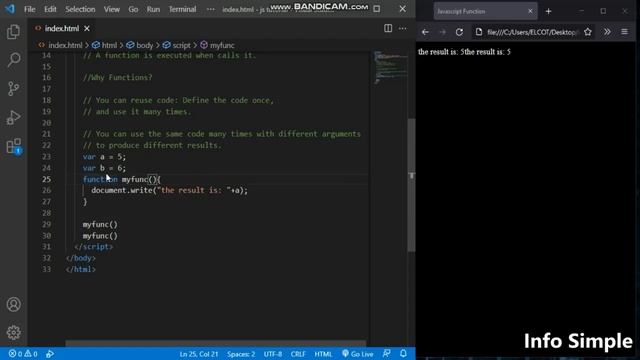This screenshot has width=640, height=360.
Task: Open the Accounts menu icon
Action: [13, 304]
